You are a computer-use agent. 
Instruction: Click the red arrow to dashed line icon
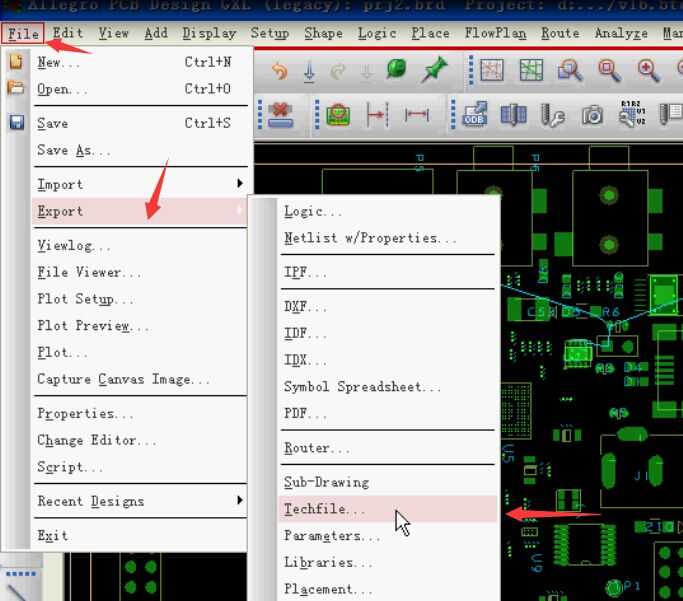click(x=377, y=115)
